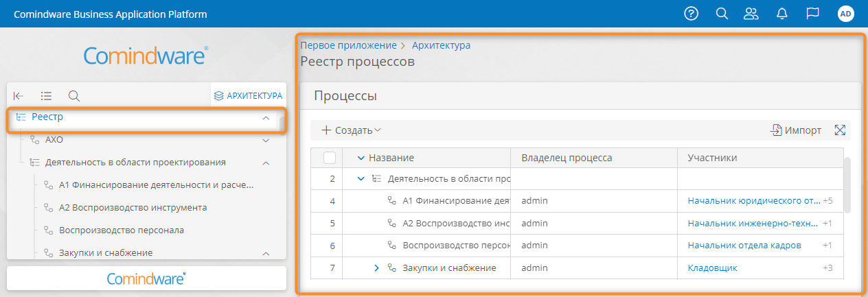This screenshot has width=868, height=297.
Task: Expand table row 7 Закупки chevron
Action: [376, 268]
